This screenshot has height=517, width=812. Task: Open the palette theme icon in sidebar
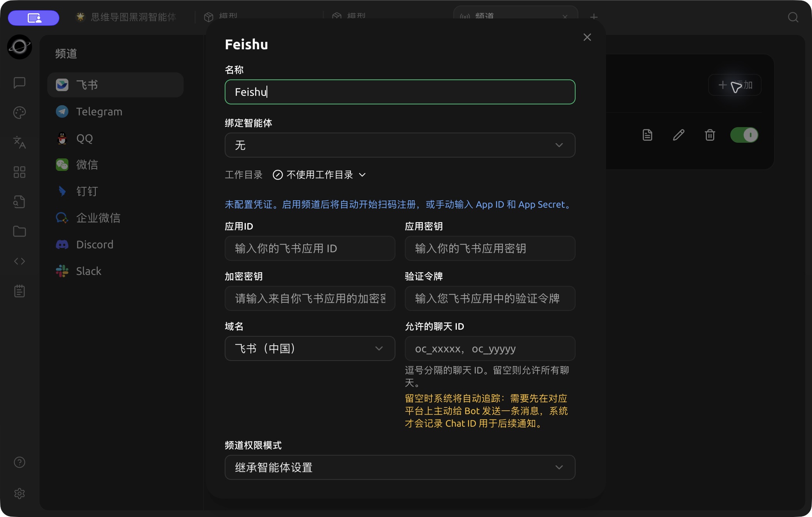pos(20,113)
